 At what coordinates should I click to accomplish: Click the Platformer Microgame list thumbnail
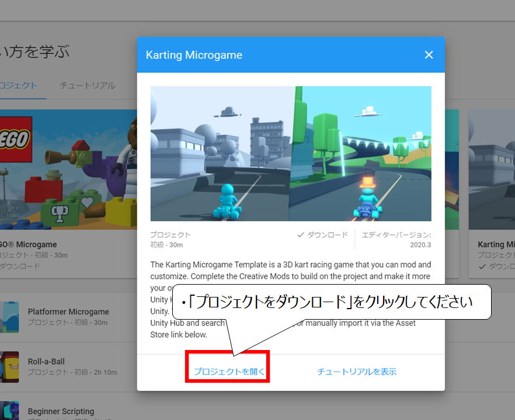click(x=9, y=317)
